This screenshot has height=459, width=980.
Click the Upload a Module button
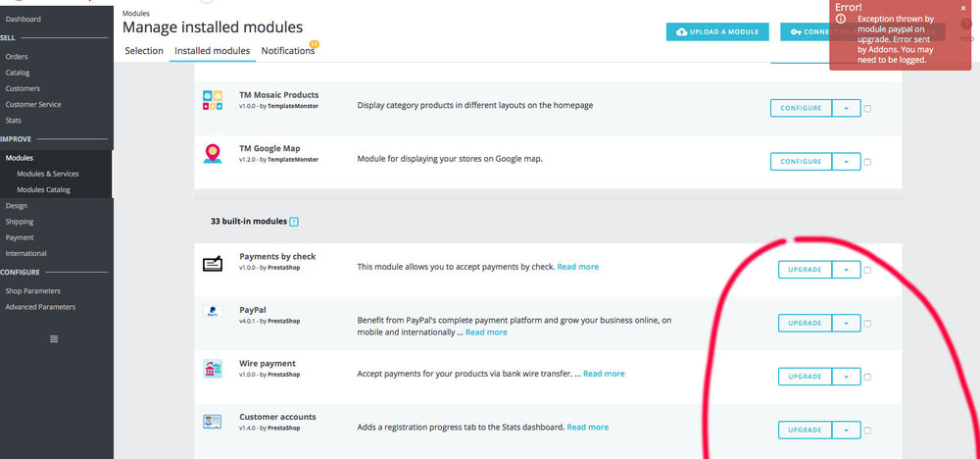[717, 32]
